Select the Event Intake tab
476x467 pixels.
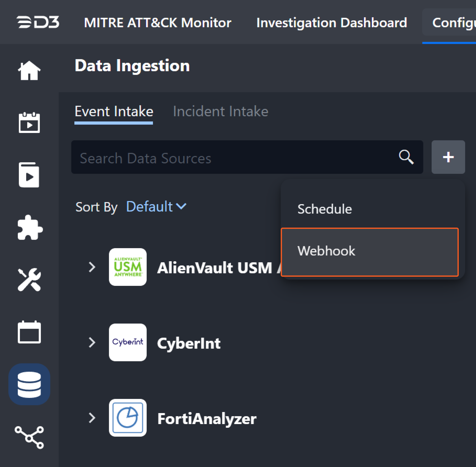114,111
